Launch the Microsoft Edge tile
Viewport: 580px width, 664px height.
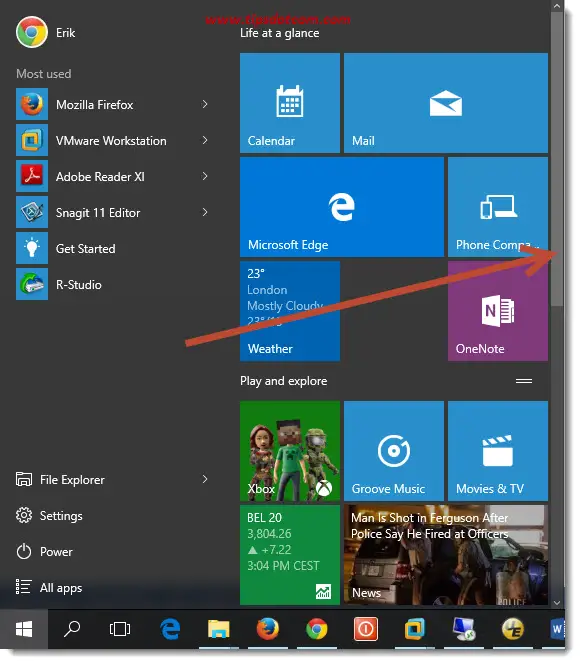(x=342, y=207)
